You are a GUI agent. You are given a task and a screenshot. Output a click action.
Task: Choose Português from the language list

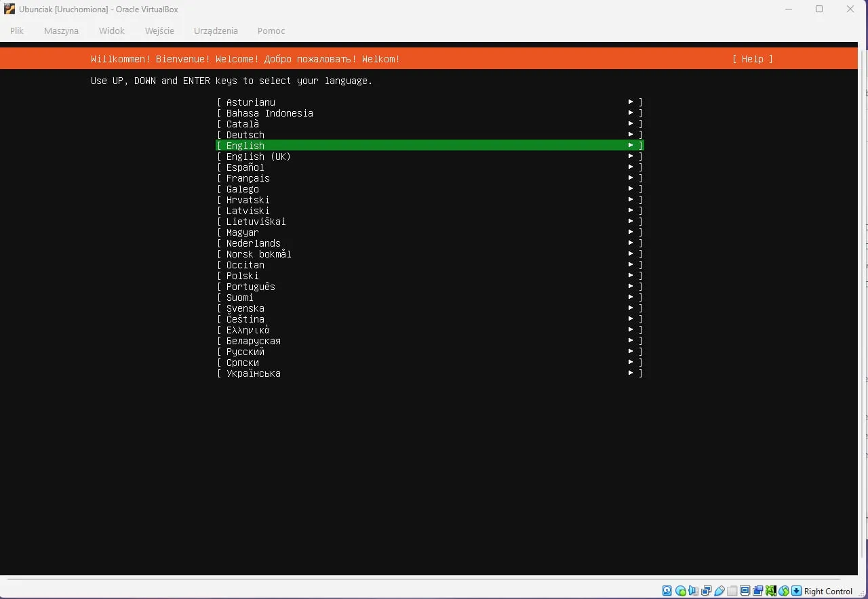429,287
